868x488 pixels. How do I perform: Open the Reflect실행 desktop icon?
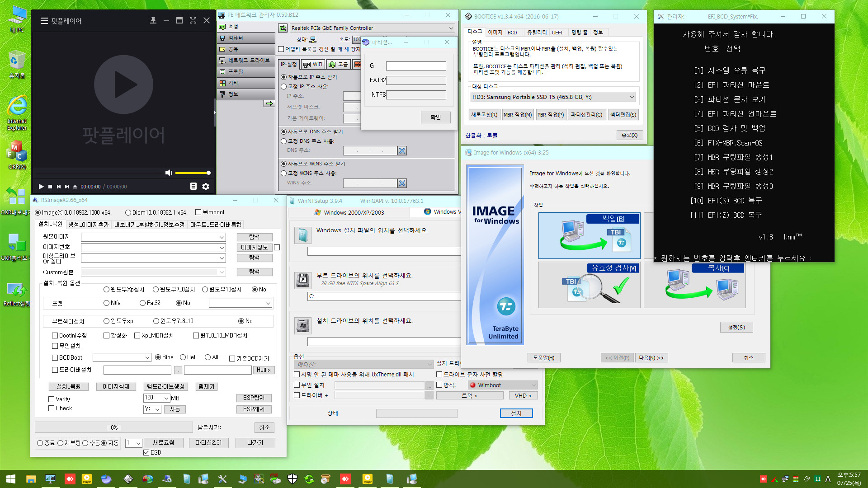pos(17,294)
